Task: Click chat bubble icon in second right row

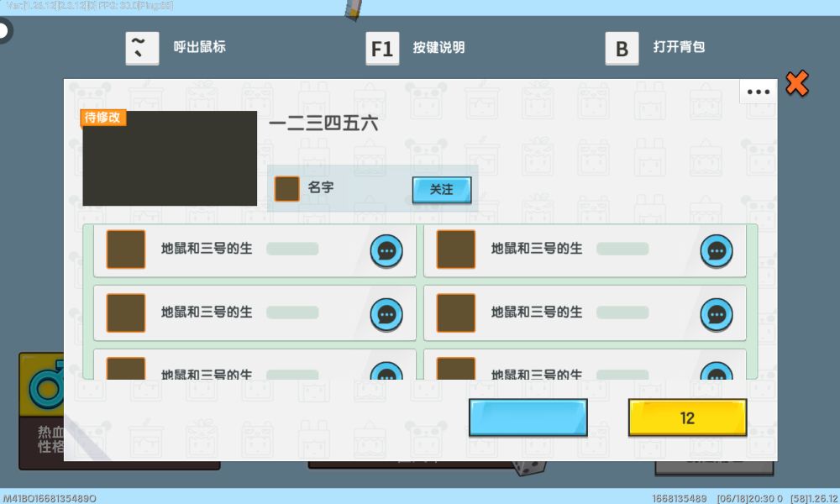Action: click(717, 314)
